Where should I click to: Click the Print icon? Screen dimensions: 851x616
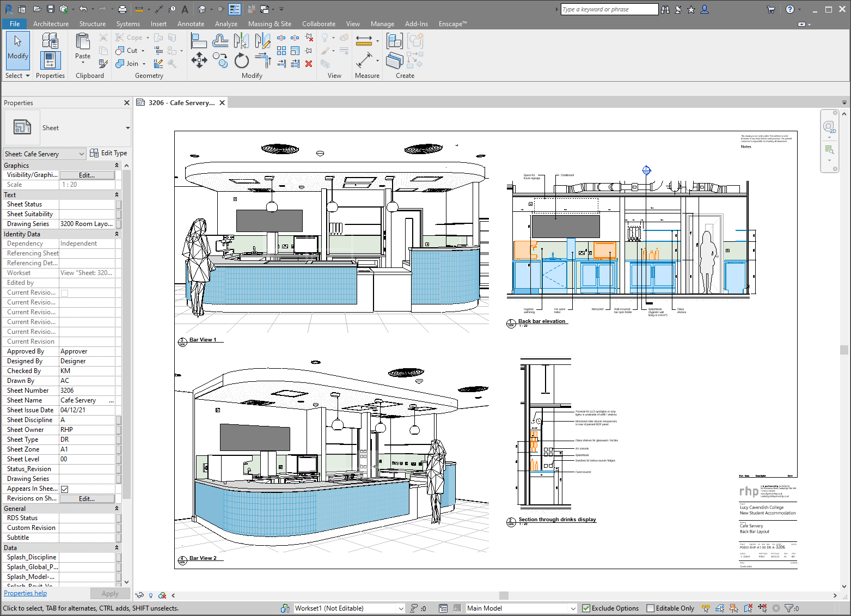point(123,9)
